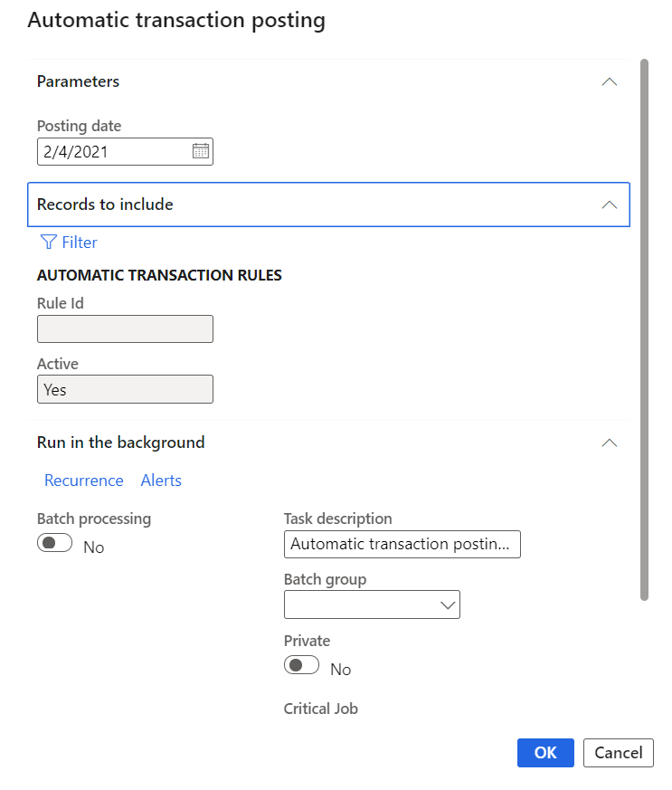The width and height of the screenshot is (672, 790).
Task: Collapse the Records to include section
Action: point(610,205)
